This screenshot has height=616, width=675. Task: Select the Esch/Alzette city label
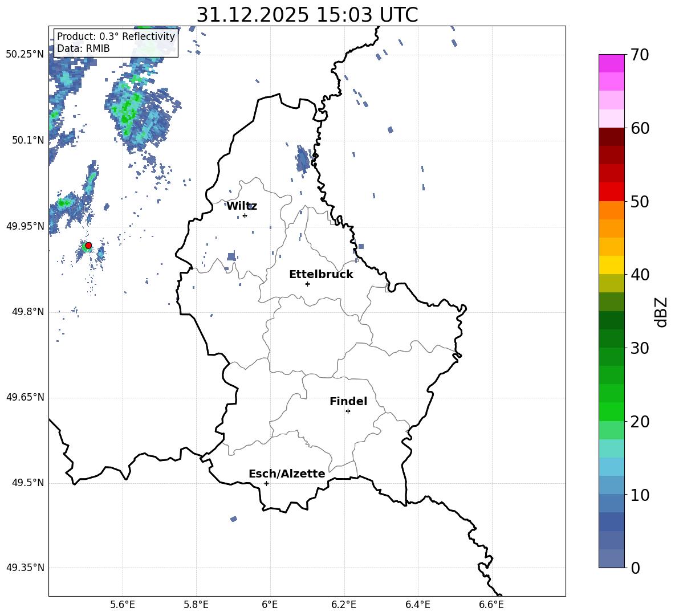[x=287, y=474]
